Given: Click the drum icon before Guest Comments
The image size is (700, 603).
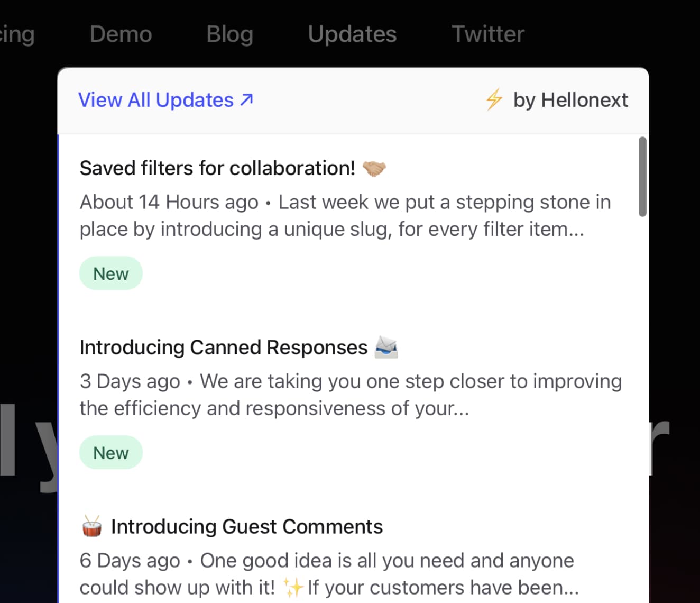Looking at the screenshot, I should click(91, 526).
